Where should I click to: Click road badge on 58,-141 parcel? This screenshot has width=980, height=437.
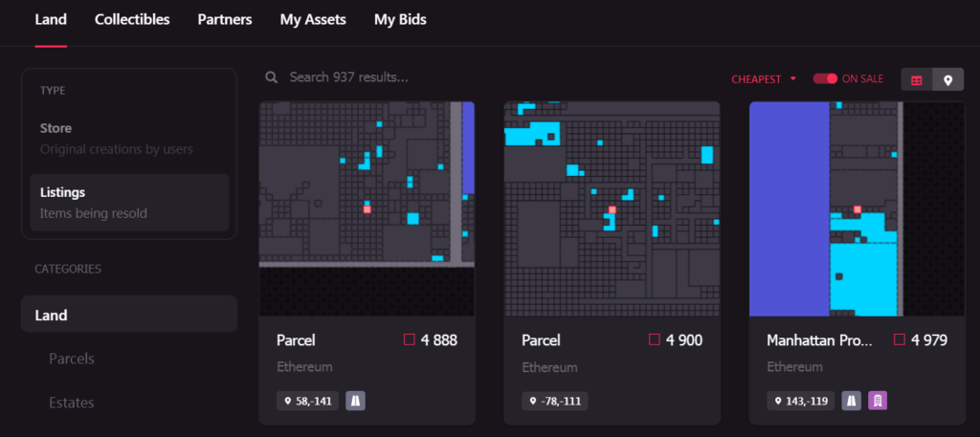(x=355, y=401)
